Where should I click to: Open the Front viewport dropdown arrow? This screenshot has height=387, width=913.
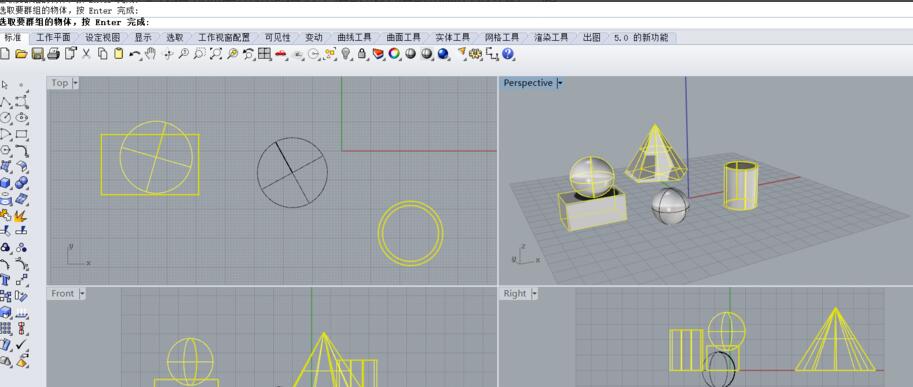pyautogui.click(x=82, y=294)
